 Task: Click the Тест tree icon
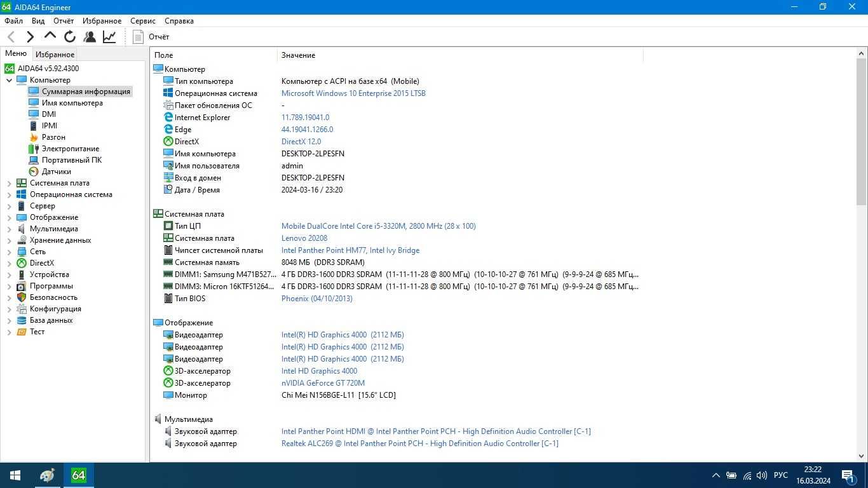(22, 332)
